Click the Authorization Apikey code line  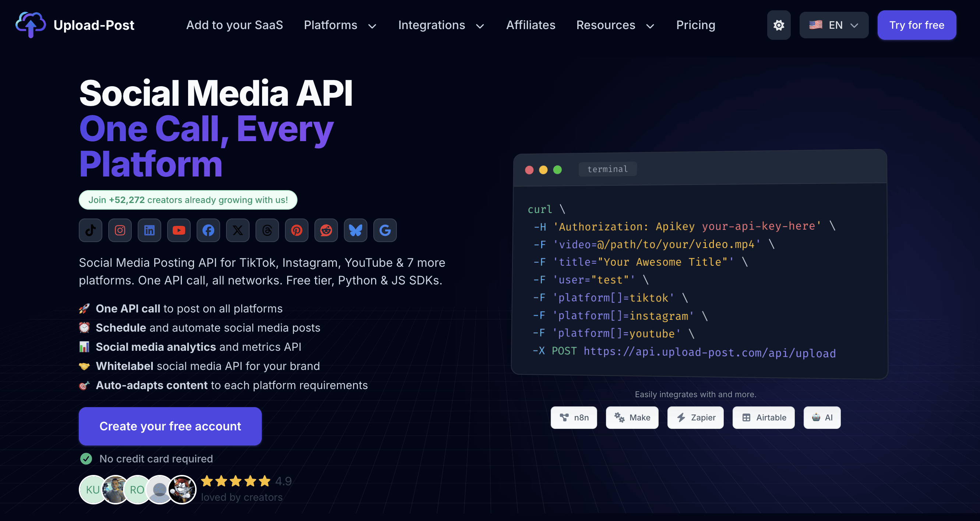[684, 226]
